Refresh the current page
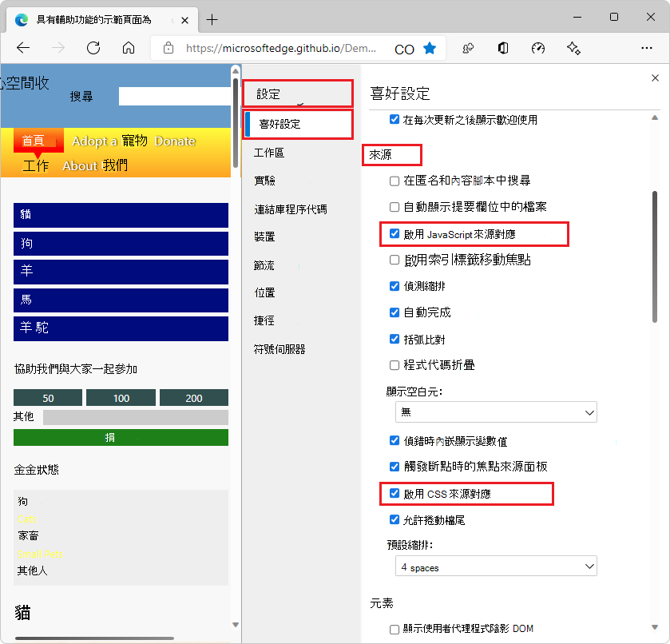670x644 pixels. 93,48
